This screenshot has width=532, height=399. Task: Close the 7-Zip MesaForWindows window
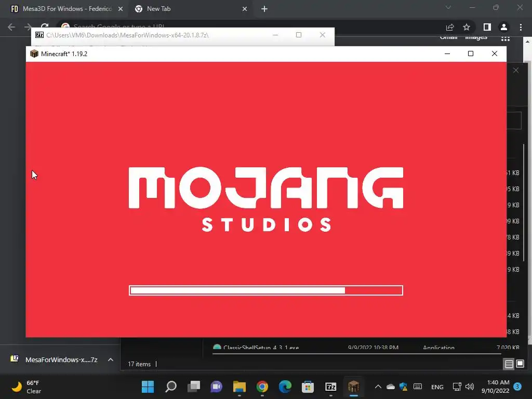click(x=322, y=35)
